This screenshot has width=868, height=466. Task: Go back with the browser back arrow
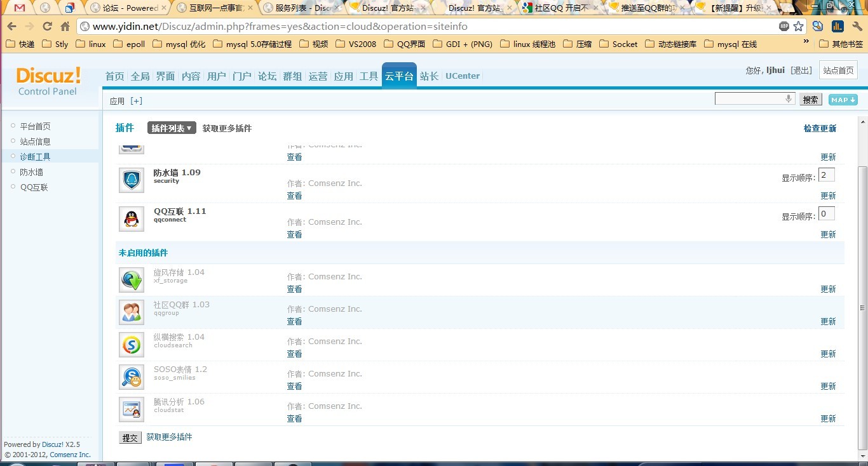(11, 27)
